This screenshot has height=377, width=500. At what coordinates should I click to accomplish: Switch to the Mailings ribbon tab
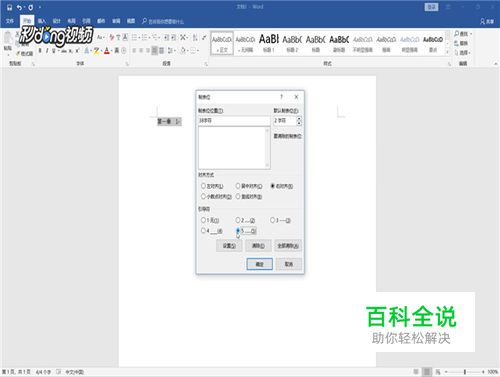101,21
